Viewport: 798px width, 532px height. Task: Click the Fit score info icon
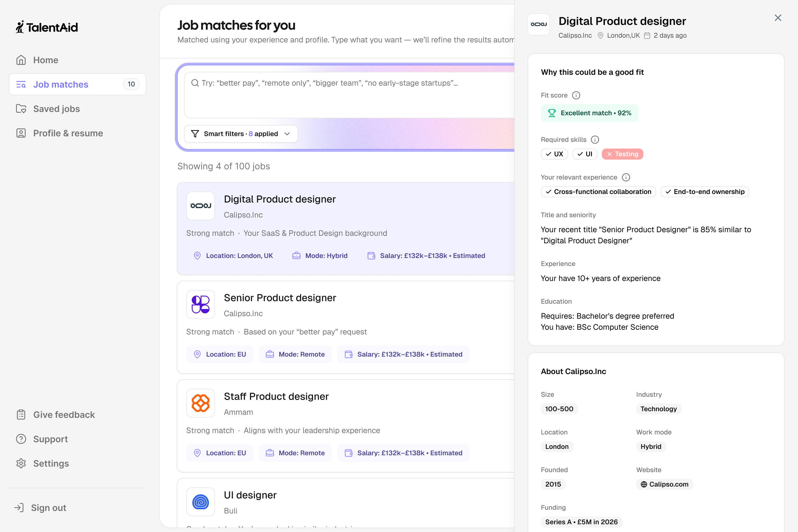pos(576,95)
